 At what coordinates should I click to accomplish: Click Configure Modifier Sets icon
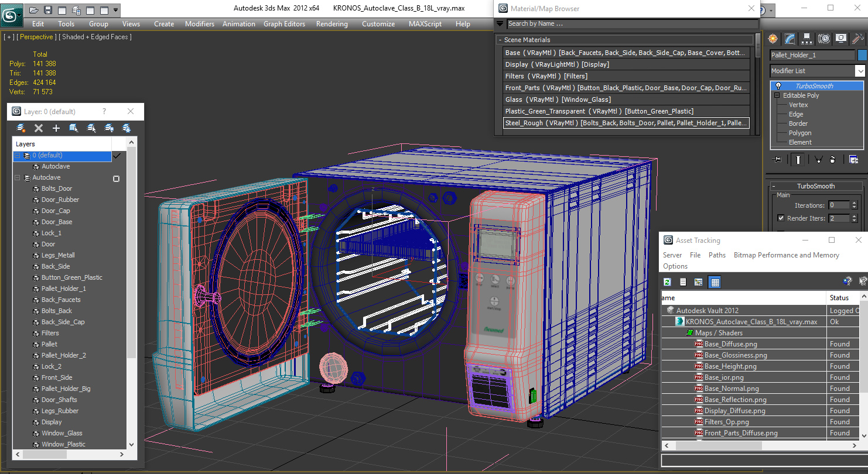(854, 159)
